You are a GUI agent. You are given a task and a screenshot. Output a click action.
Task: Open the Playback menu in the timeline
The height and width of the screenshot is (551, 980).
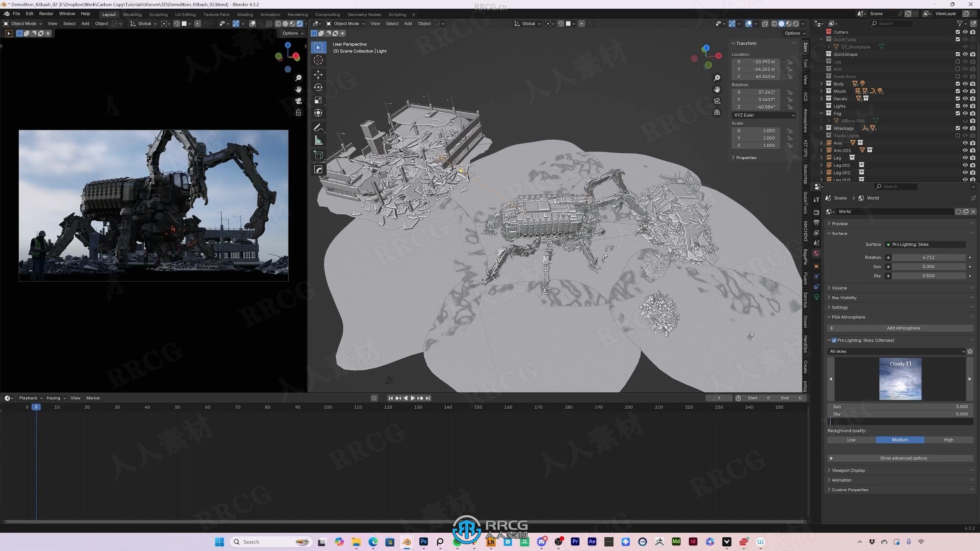pyautogui.click(x=31, y=398)
